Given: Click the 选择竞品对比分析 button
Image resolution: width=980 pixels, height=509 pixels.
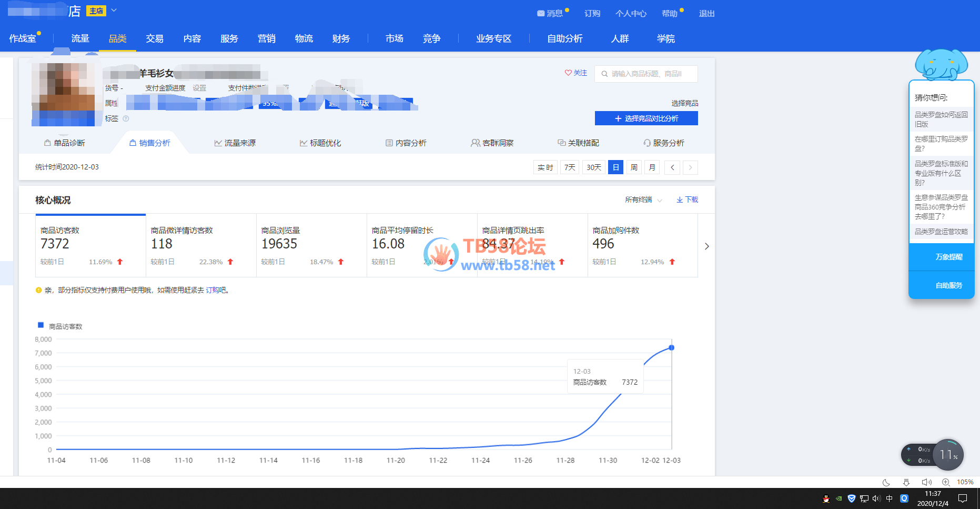Looking at the screenshot, I should tap(646, 118).
